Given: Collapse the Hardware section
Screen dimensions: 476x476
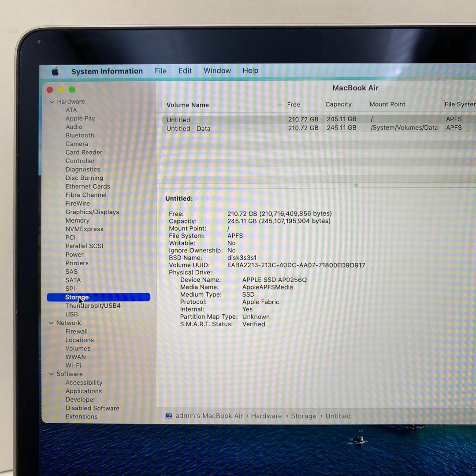Looking at the screenshot, I should point(52,102).
